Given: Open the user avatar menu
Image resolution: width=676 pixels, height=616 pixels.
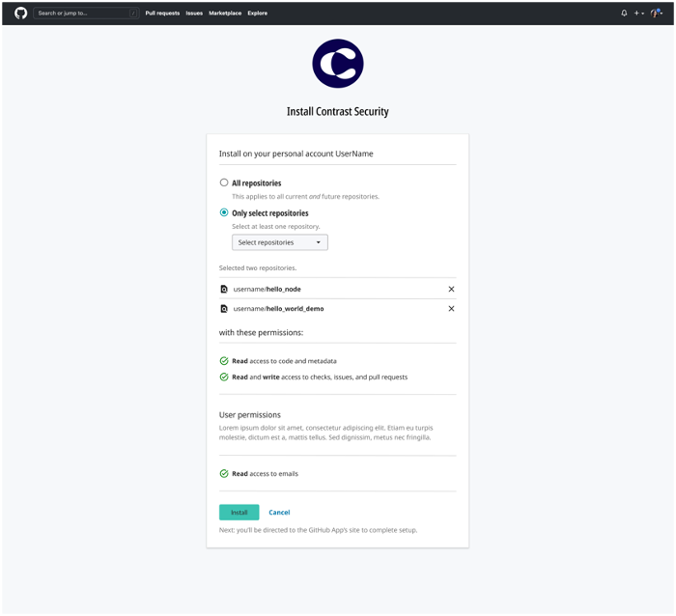Looking at the screenshot, I should [656, 13].
